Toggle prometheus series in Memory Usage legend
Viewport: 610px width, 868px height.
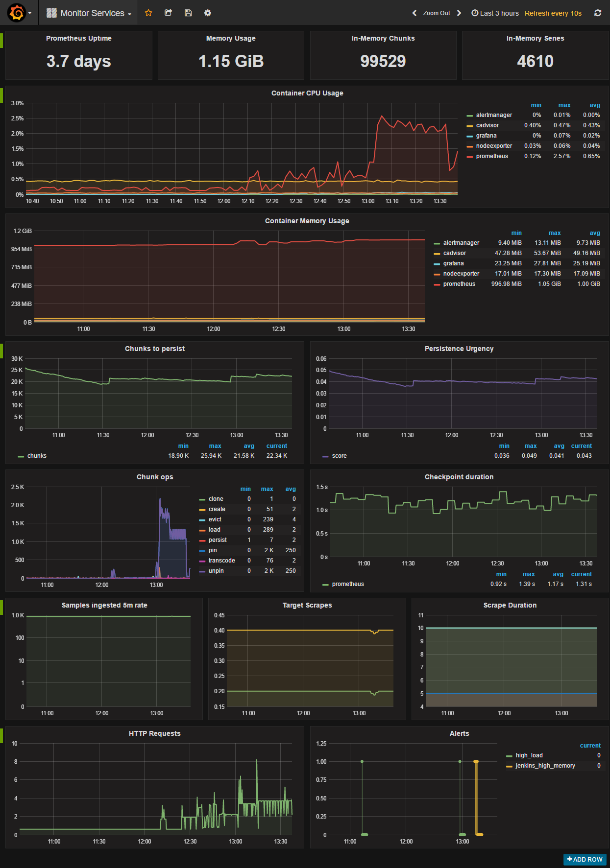[x=459, y=284]
